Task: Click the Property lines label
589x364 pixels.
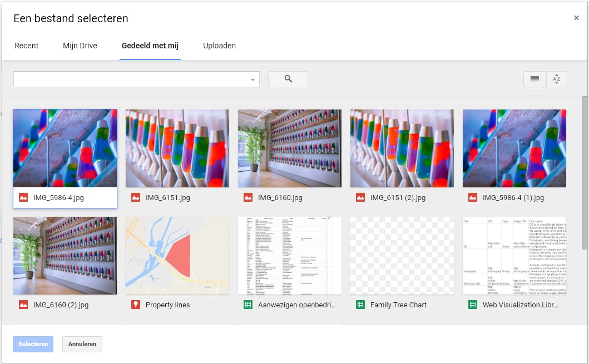Action: coord(167,305)
